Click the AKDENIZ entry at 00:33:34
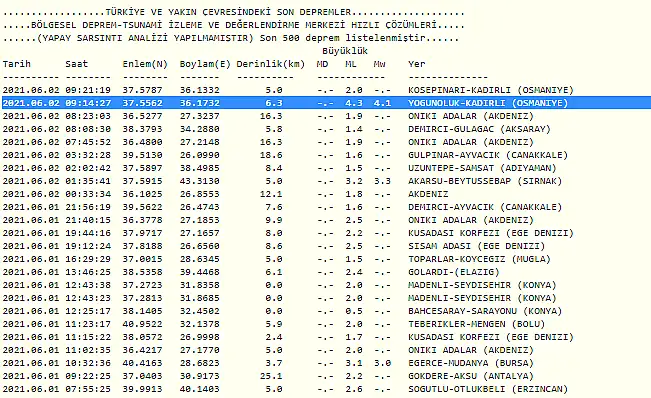 click(428, 194)
